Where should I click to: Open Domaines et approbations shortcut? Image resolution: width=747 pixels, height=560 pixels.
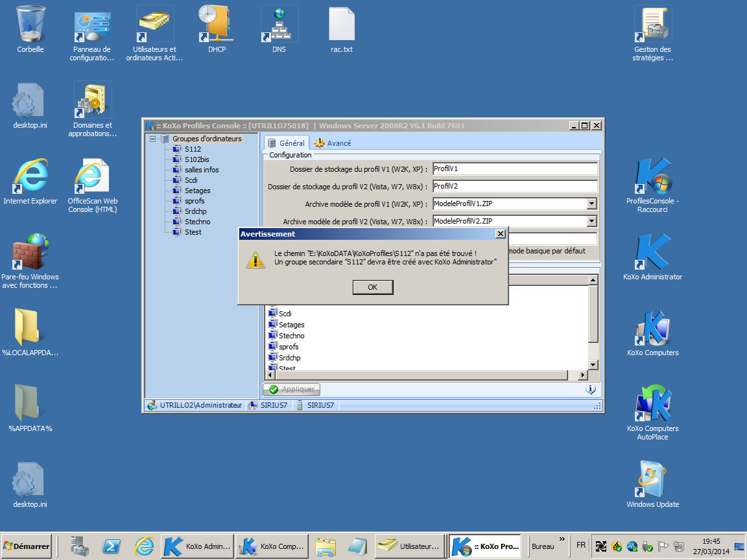tap(93, 109)
